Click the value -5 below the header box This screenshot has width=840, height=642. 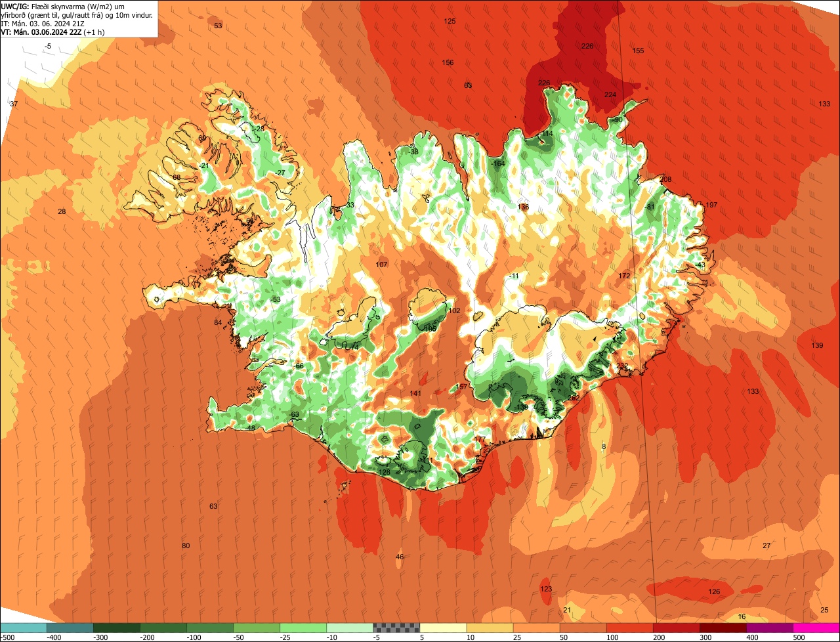pyautogui.click(x=48, y=46)
